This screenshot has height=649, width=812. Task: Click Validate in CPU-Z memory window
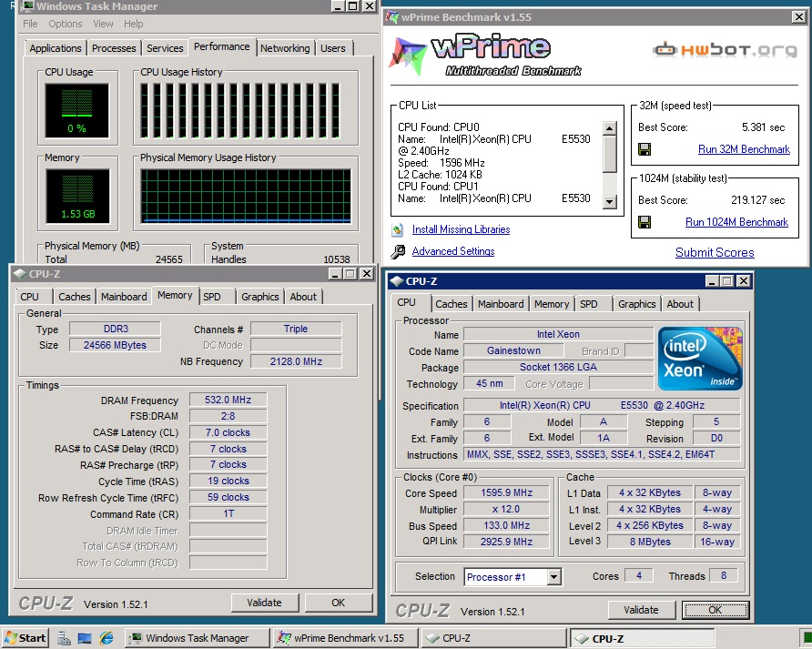tap(265, 603)
